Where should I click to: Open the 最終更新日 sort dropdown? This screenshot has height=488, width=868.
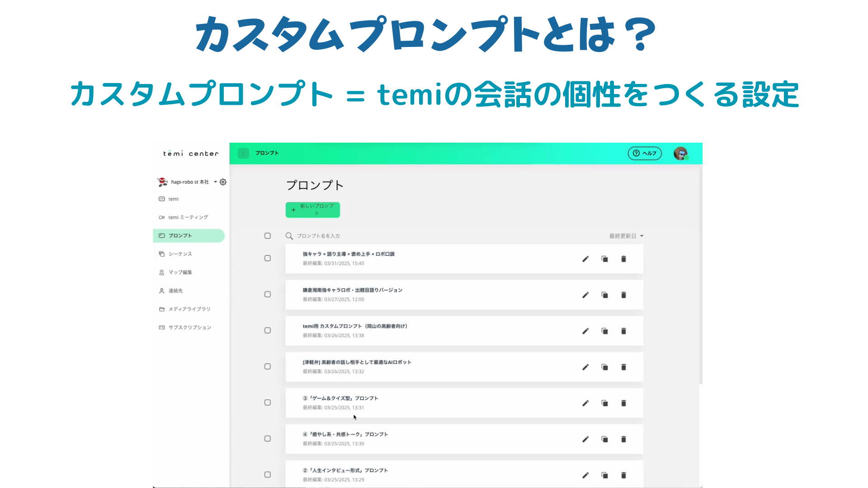click(x=626, y=236)
